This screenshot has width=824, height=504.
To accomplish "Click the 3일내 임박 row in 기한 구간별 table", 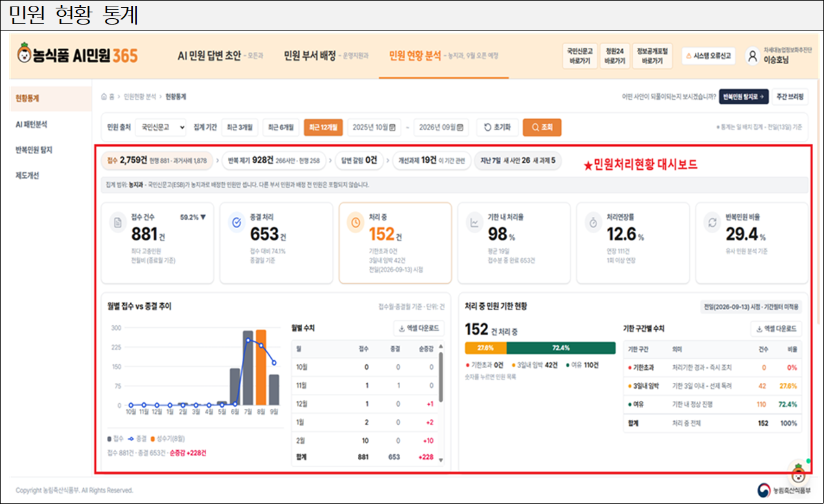I will tap(712, 385).
